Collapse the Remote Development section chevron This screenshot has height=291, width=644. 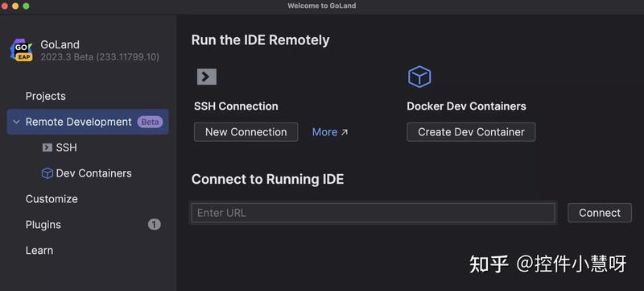16,122
